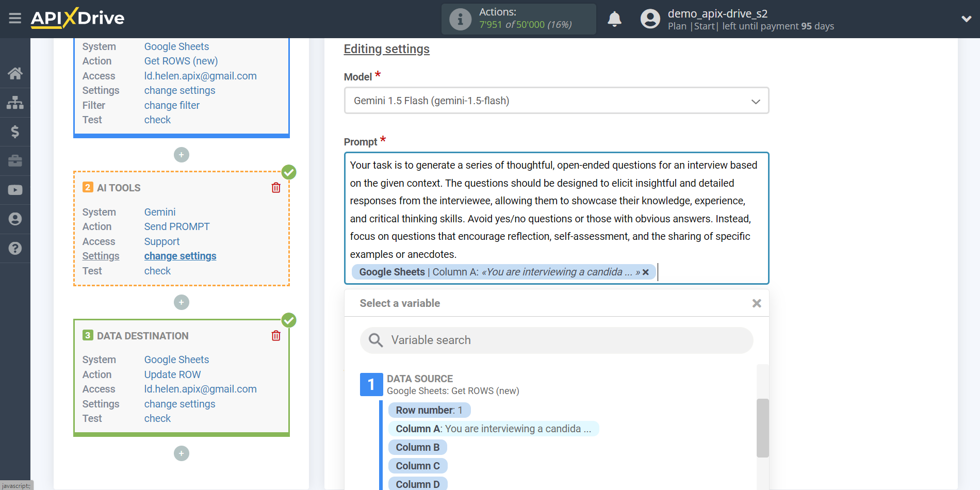Open the YouTube video sidebar icon

click(x=15, y=190)
